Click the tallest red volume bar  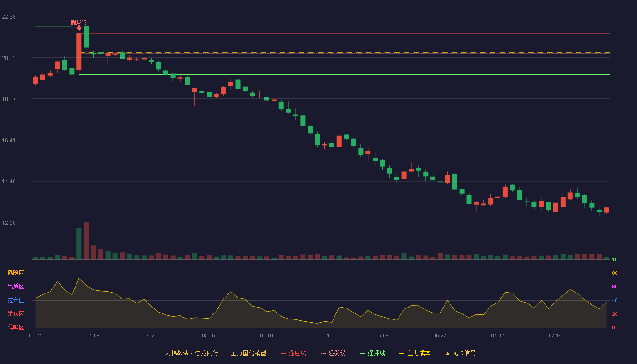(86, 241)
